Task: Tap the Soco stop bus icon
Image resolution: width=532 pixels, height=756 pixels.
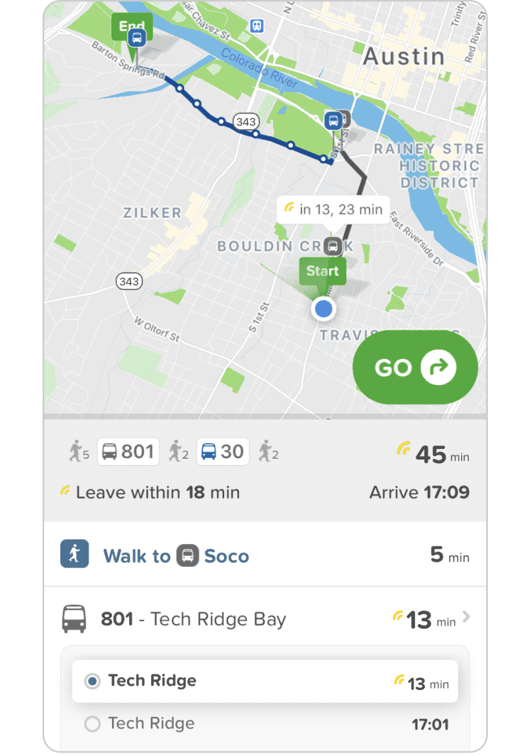Action: coord(188,555)
